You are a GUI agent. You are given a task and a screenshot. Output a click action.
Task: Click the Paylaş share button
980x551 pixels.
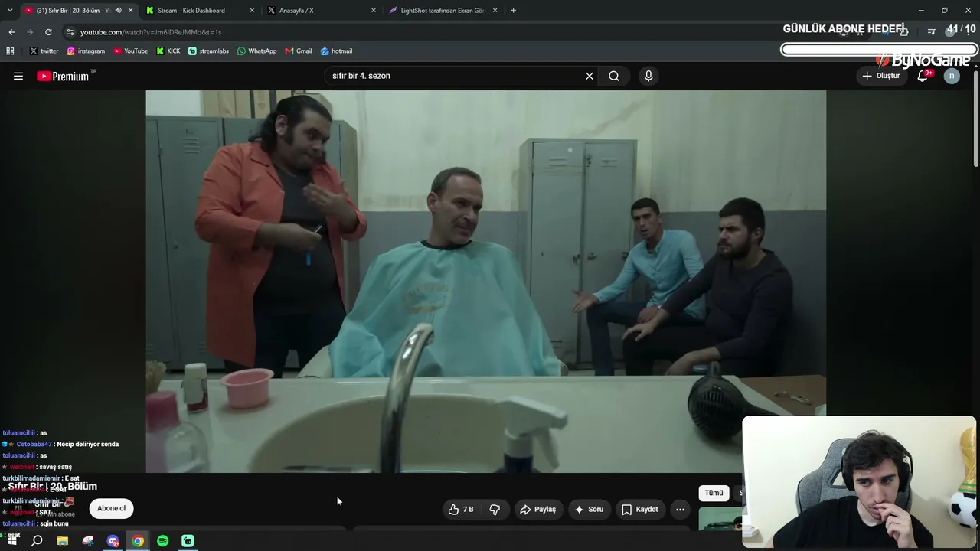tap(537, 509)
